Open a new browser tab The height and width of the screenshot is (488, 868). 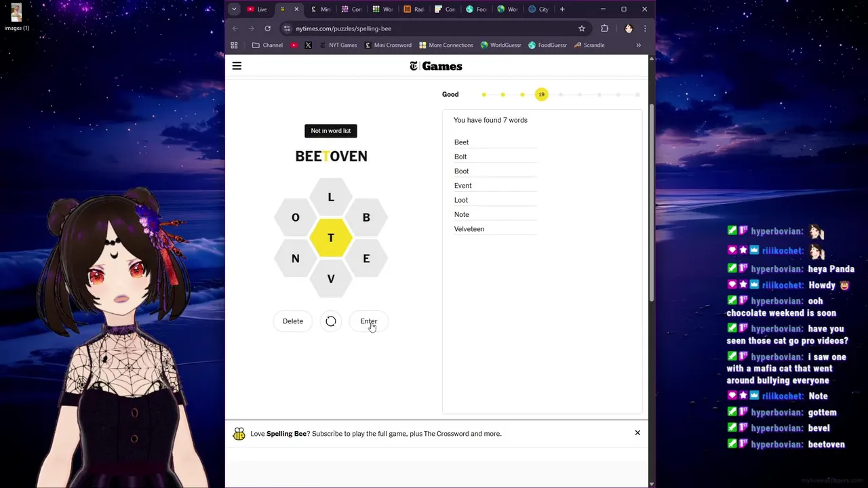562,9
